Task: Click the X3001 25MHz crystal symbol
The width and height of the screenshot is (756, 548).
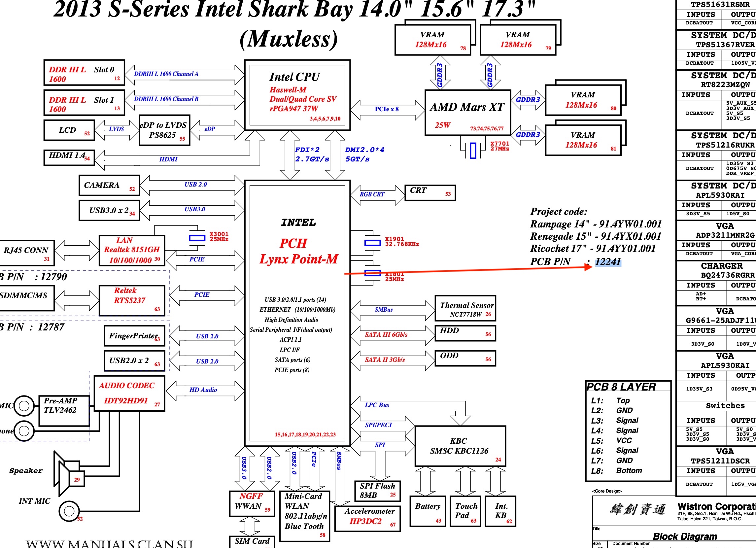Action: click(197, 238)
